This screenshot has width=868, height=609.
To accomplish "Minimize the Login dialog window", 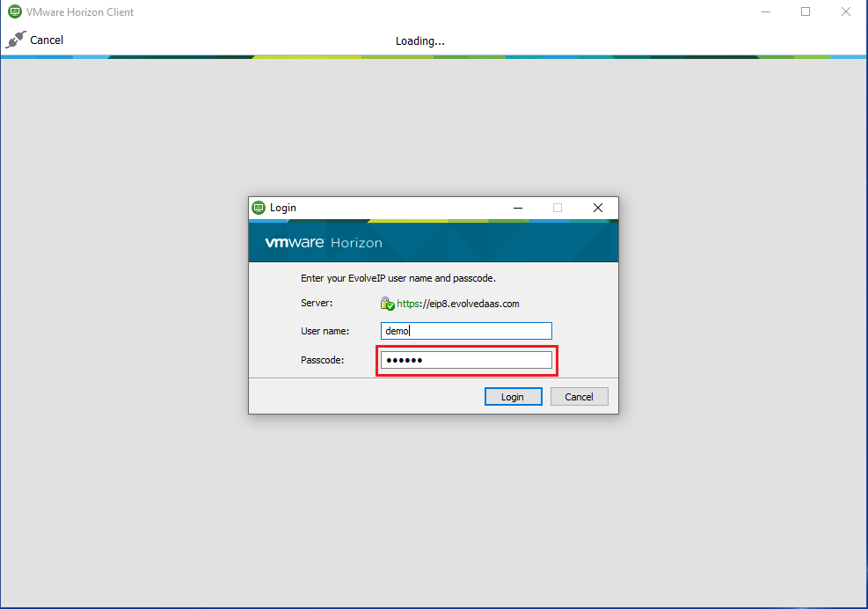I will click(516, 208).
